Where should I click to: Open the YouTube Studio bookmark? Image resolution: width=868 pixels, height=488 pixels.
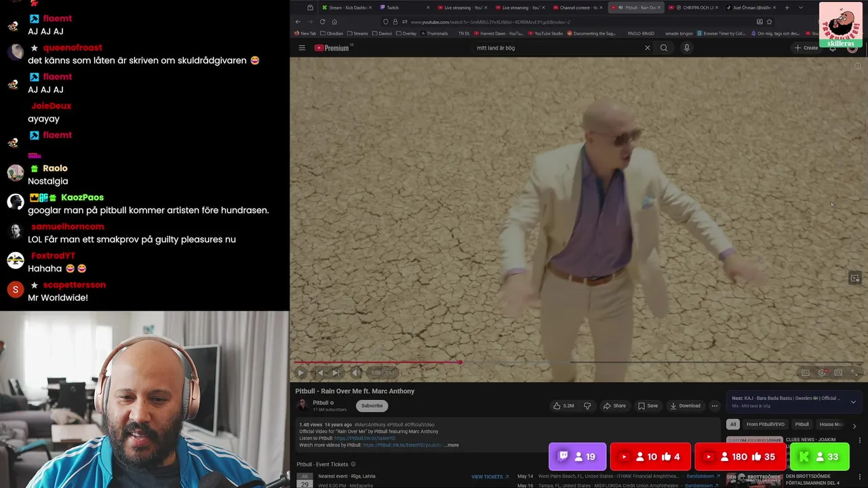click(545, 33)
